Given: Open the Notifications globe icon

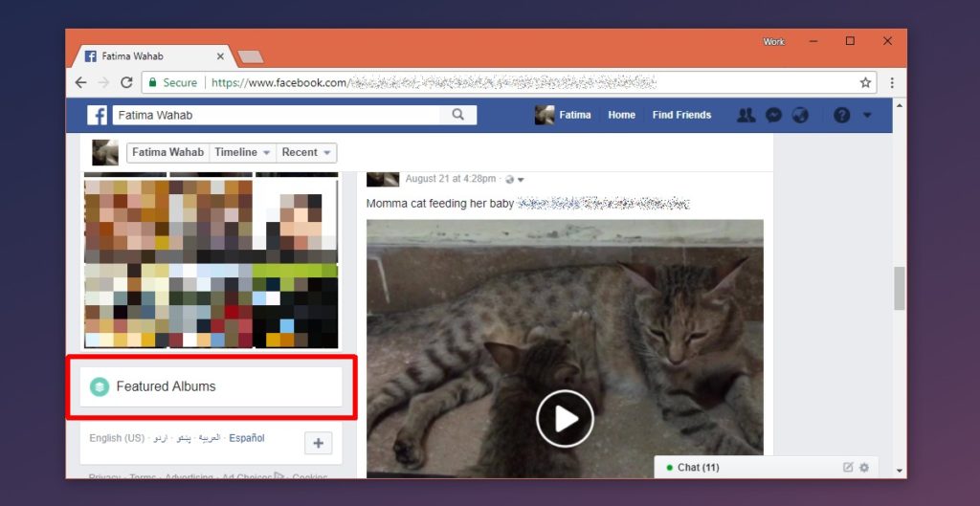Looking at the screenshot, I should (800, 115).
